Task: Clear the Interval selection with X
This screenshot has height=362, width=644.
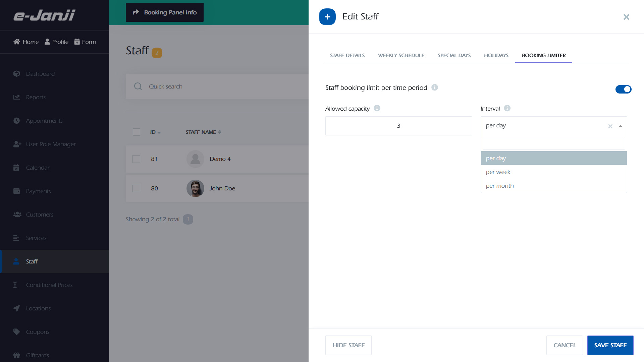Action: click(x=610, y=126)
